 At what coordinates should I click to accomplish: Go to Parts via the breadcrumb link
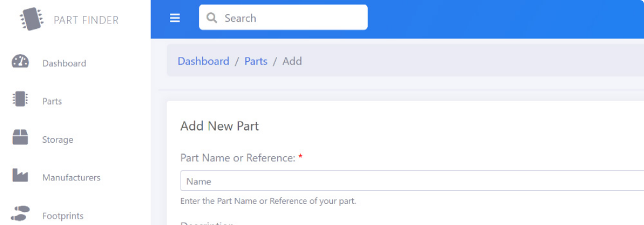(x=256, y=61)
